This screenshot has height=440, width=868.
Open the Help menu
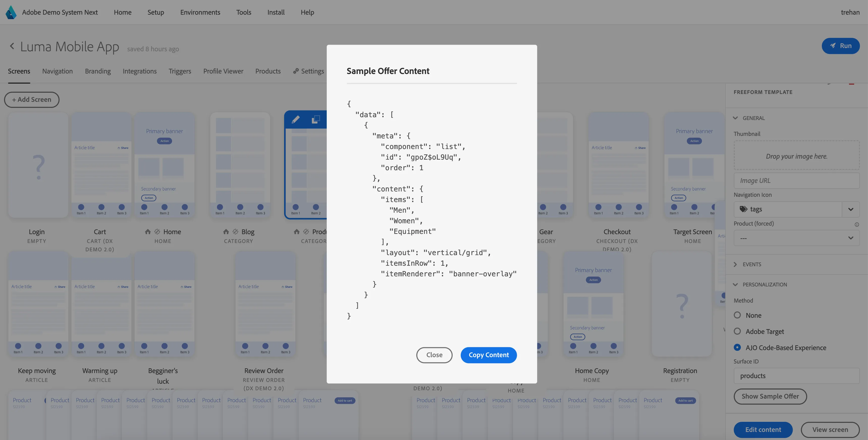tap(307, 12)
